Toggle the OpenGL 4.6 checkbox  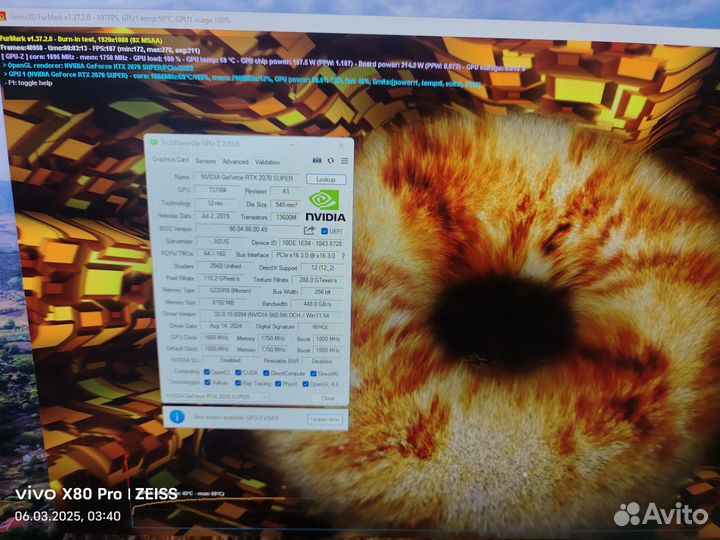306,384
